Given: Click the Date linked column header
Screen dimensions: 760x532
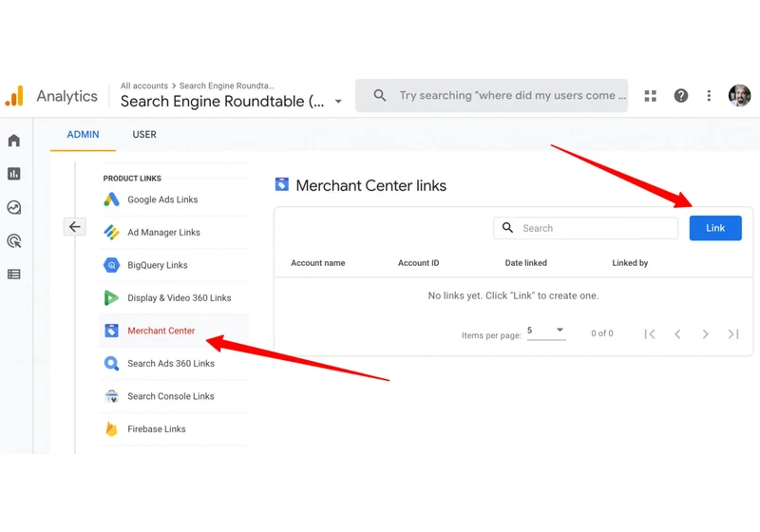Looking at the screenshot, I should click(x=526, y=263).
